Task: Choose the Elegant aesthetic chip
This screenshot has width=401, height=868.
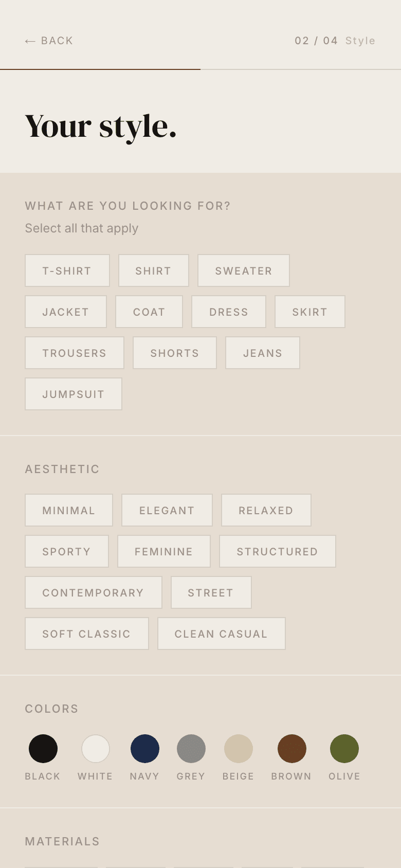Action: click(x=167, y=510)
